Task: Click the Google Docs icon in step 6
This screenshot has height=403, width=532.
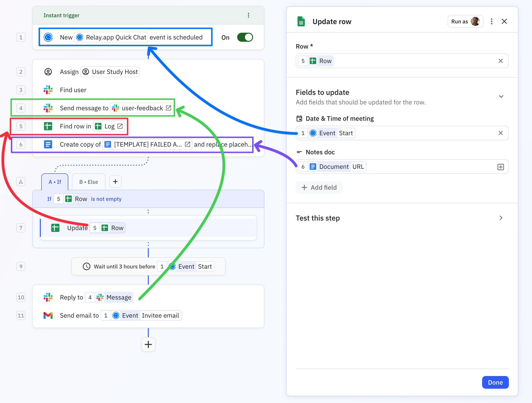Action: [48, 144]
